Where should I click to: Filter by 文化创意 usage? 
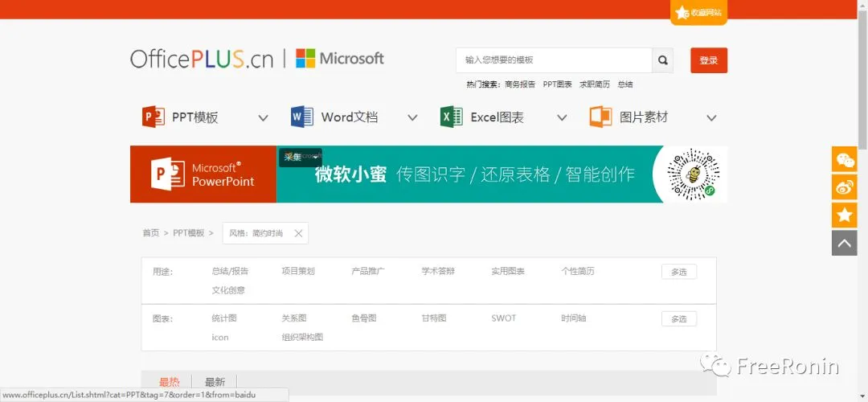(x=228, y=290)
